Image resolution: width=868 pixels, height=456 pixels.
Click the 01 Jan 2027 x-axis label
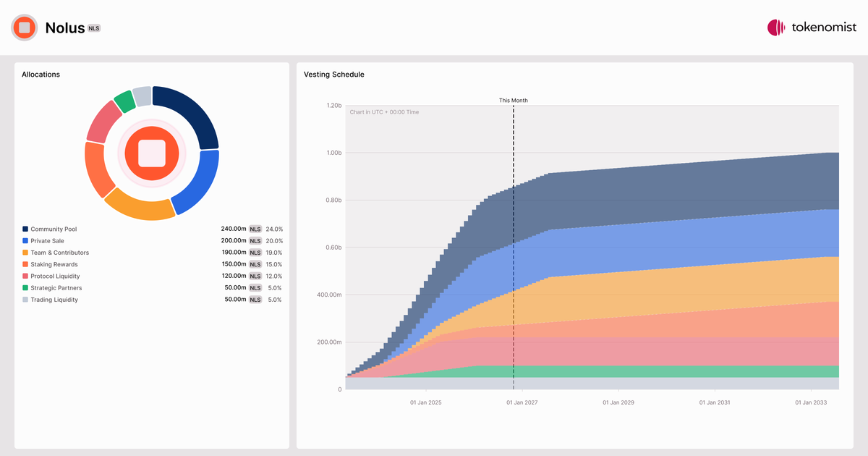click(522, 402)
